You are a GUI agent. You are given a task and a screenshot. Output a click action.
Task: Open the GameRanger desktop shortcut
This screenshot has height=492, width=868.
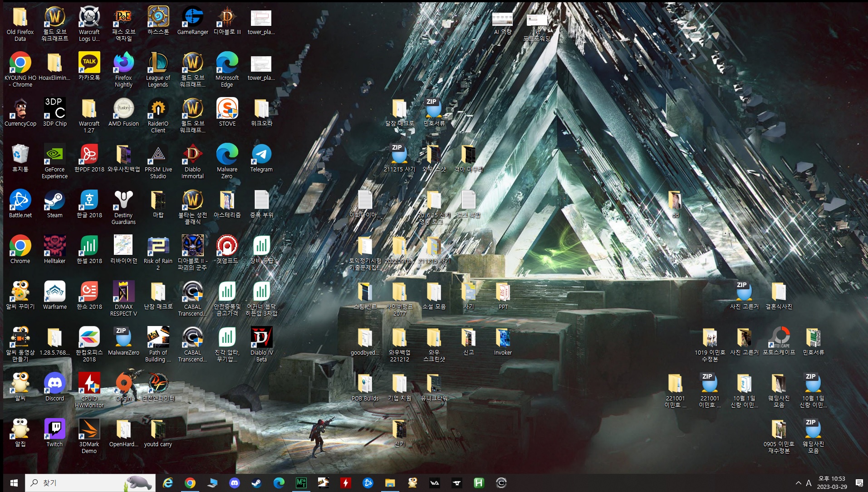[x=192, y=21]
